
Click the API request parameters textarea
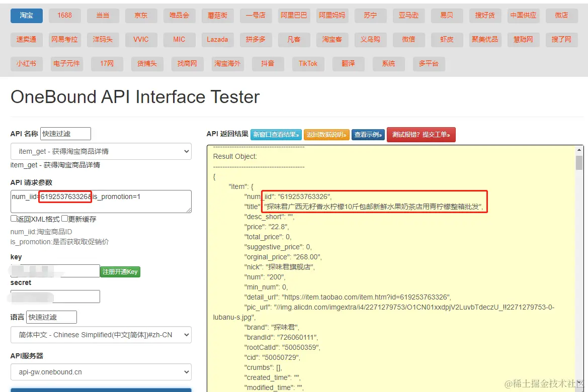click(101, 202)
